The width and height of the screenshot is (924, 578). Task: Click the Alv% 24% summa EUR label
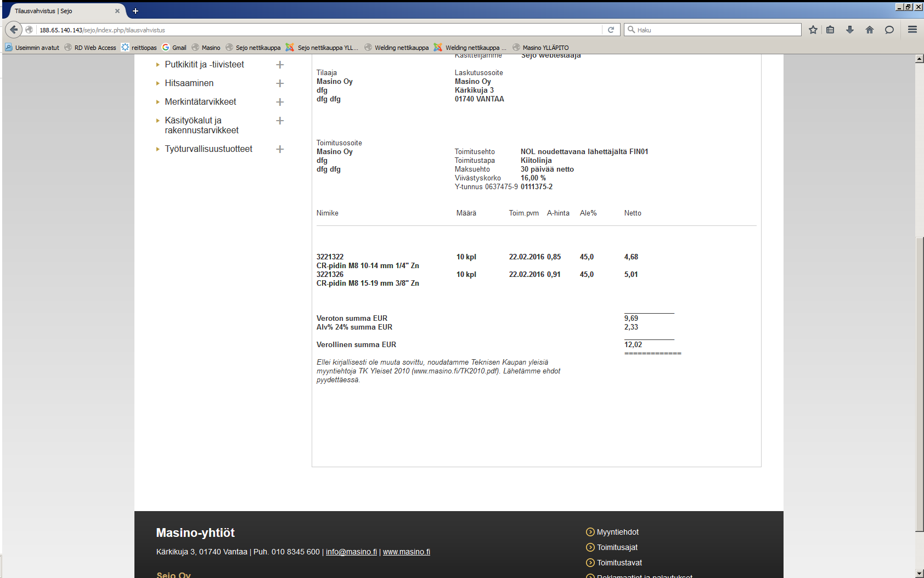(x=354, y=327)
